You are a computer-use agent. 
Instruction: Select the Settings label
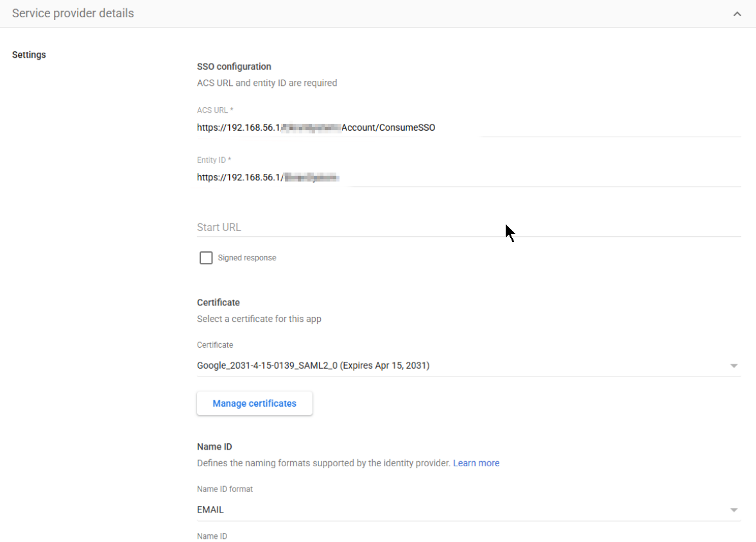click(x=29, y=55)
